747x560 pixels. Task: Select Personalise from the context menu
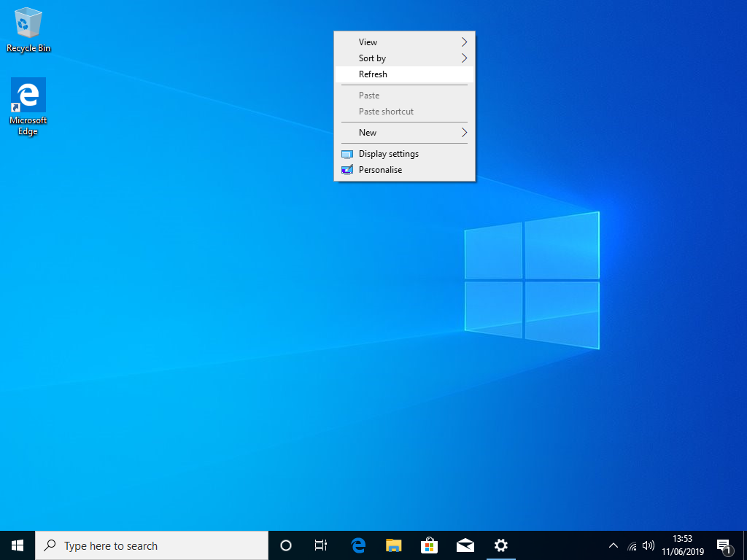click(x=404, y=170)
